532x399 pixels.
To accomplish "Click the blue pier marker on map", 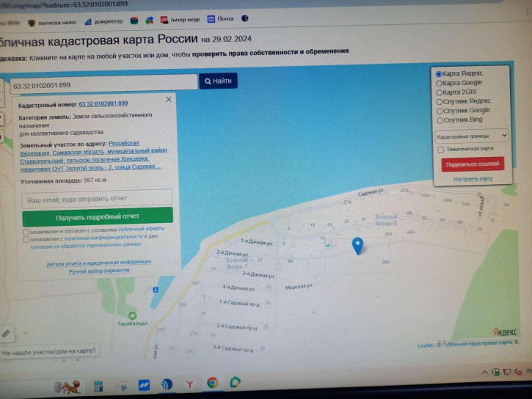I will click(155, 290).
